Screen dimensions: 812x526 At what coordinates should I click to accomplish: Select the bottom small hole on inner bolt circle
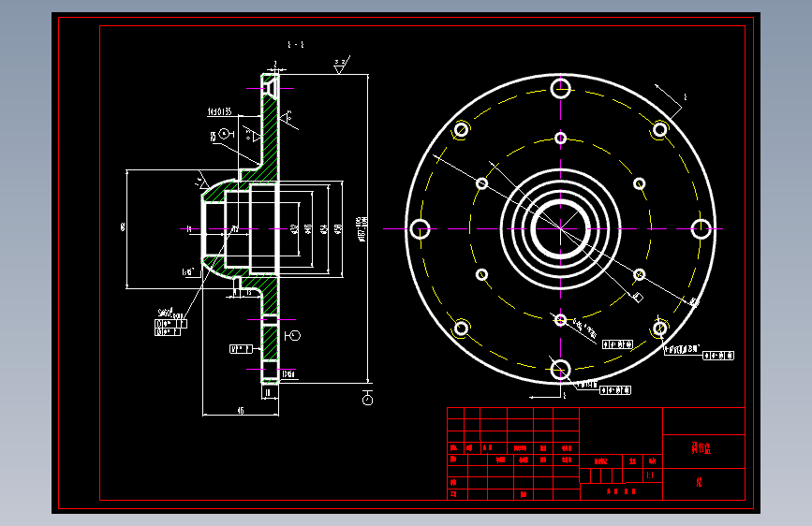[561, 320]
